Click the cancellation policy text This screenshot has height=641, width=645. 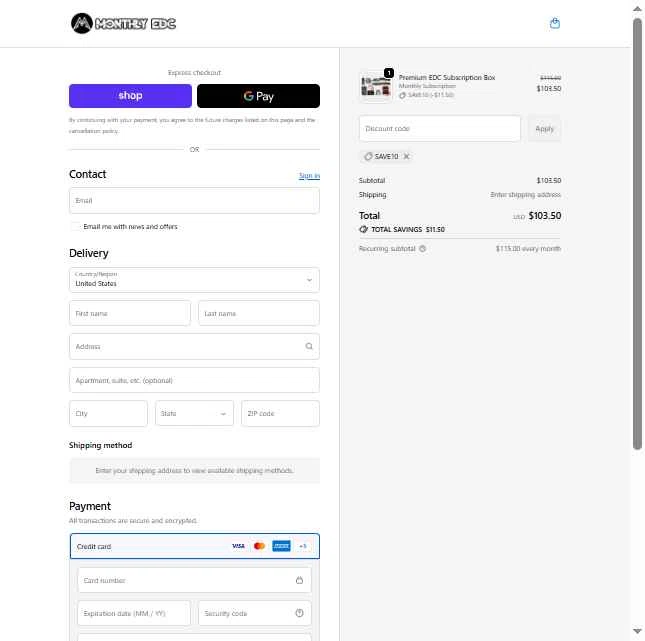pyautogui.click(x=93, y=131)
